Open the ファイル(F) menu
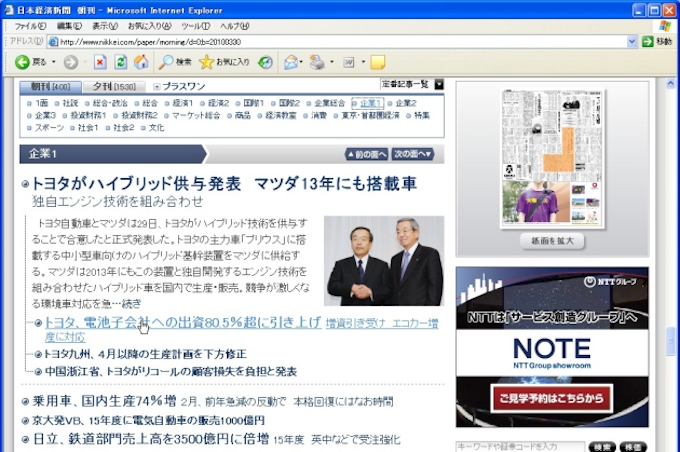The height and width of the screenshot is (452, 680). coord(30,25)
